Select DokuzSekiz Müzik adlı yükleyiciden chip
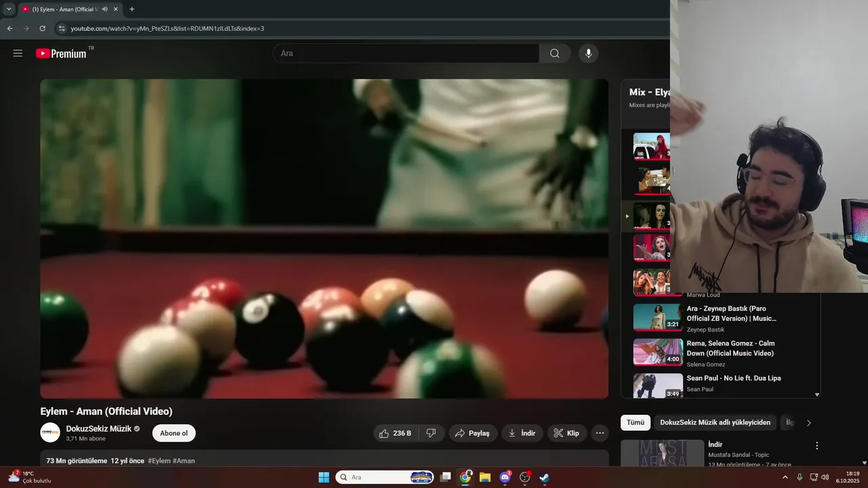Screen dimensions: 868x488 [715, 422]
